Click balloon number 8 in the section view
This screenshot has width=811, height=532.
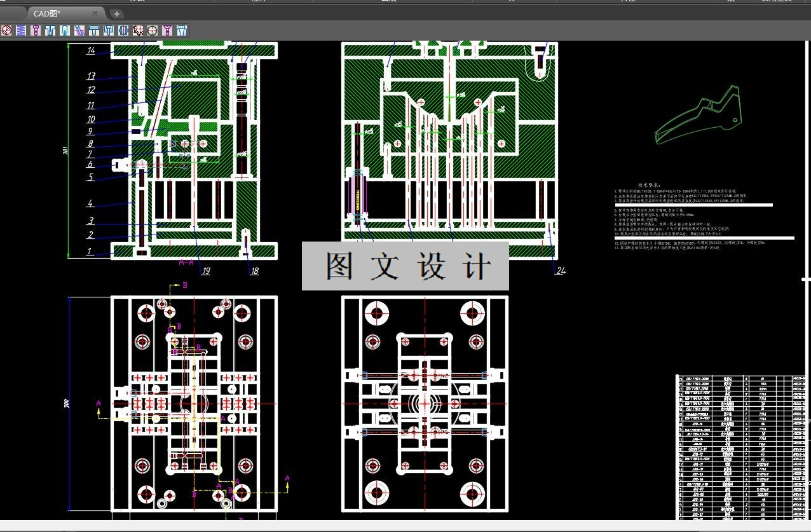coord(91,144)
